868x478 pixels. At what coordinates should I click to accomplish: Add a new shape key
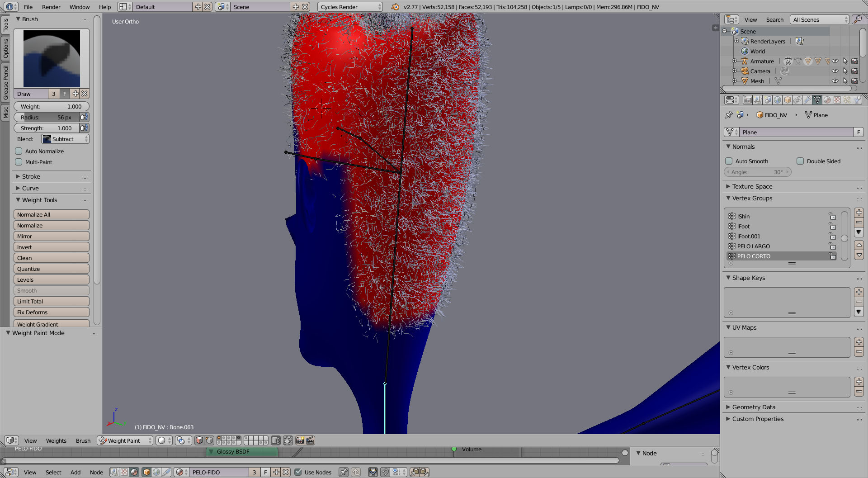[859, 292]
